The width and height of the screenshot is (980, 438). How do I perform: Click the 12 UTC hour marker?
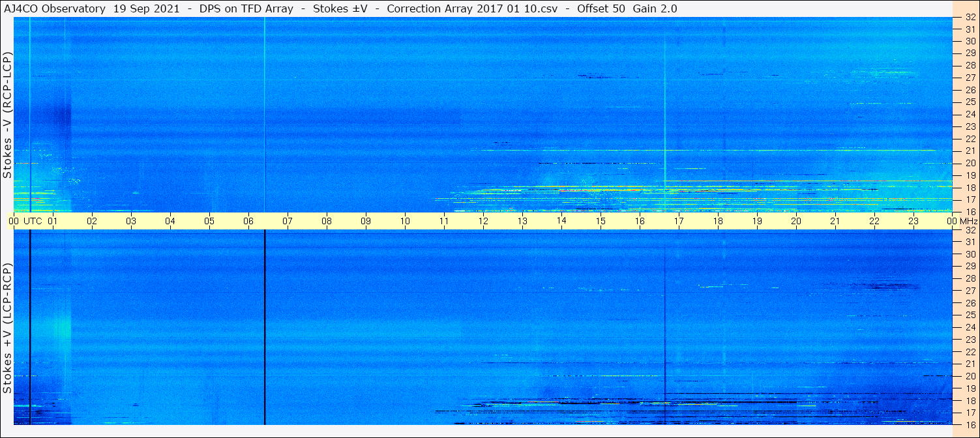point(483,221)
